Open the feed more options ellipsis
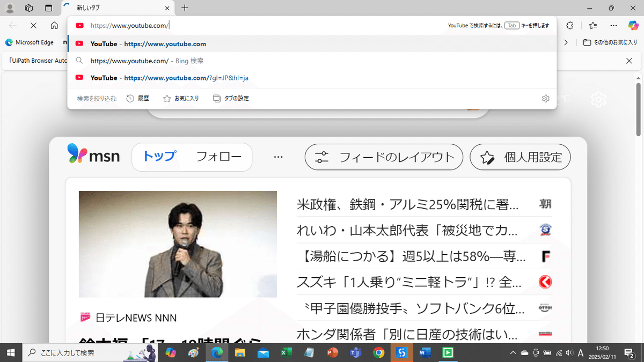 coord(278,157)
